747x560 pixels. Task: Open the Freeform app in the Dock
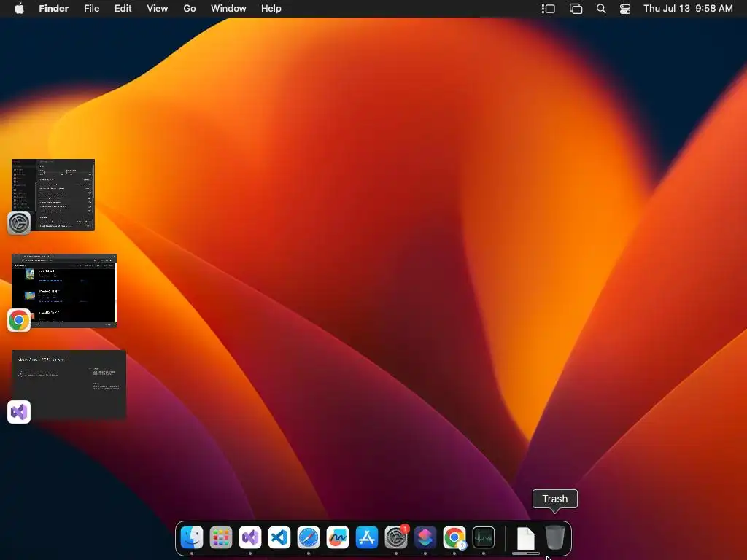[338, 537]
